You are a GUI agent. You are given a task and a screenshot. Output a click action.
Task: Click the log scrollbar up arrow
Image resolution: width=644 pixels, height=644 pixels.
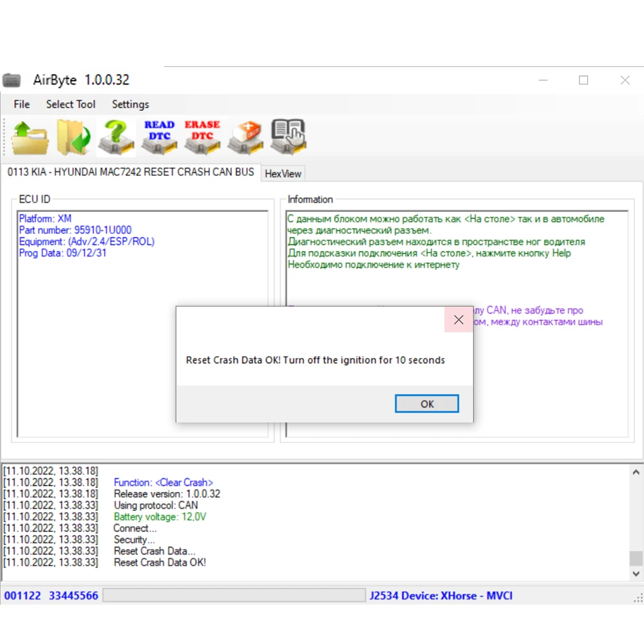click(x=636, y=472)
